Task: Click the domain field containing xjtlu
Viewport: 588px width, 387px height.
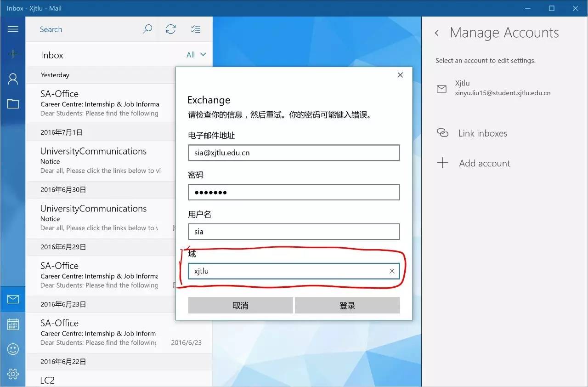Action: [x=294, y=271]
